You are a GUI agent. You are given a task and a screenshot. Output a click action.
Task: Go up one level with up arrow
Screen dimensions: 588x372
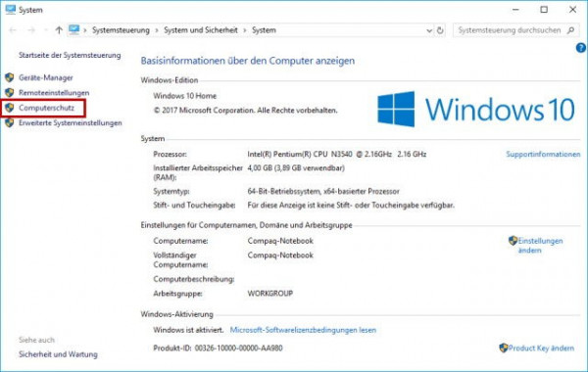(x=59, y=30)
